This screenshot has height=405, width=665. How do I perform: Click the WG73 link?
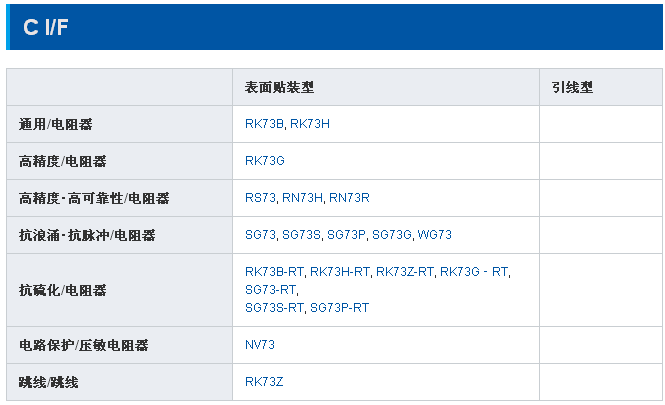pos(435,235)
